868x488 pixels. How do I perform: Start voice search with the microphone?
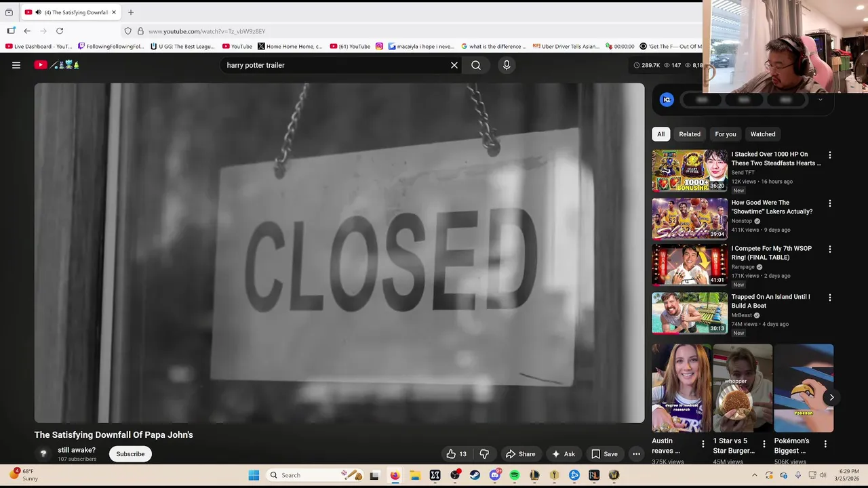pyautogui.click(x=507, y=65)
